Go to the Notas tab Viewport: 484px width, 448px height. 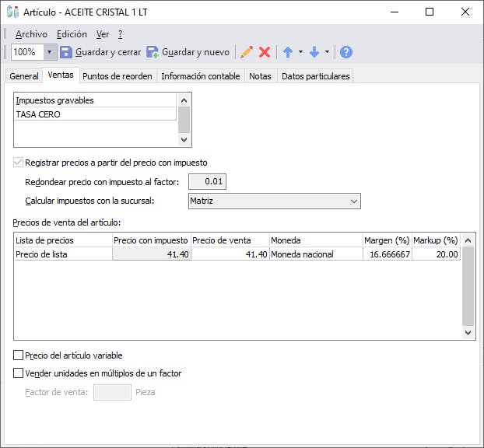click(x=260, y=76)
